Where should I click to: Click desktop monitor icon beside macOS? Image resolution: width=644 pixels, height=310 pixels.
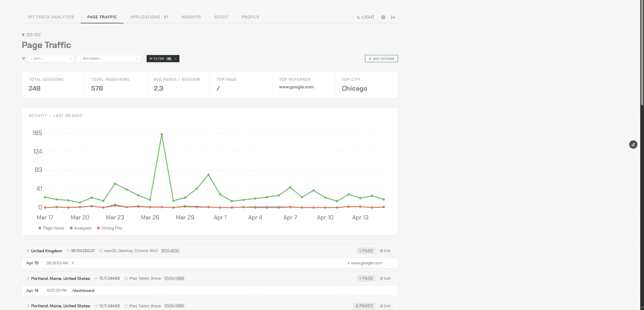[x=101, y=251]
